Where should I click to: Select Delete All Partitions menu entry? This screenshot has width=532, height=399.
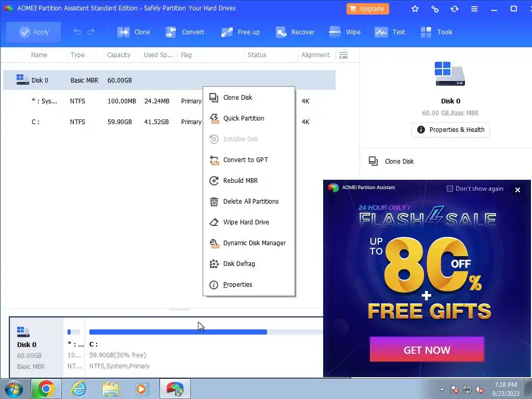249,201
